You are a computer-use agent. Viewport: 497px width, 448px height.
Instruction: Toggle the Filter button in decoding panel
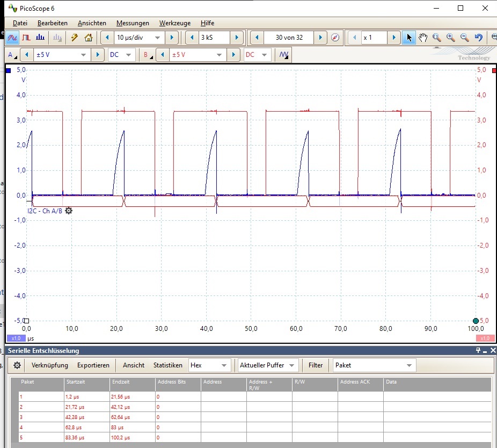(316, 365)
